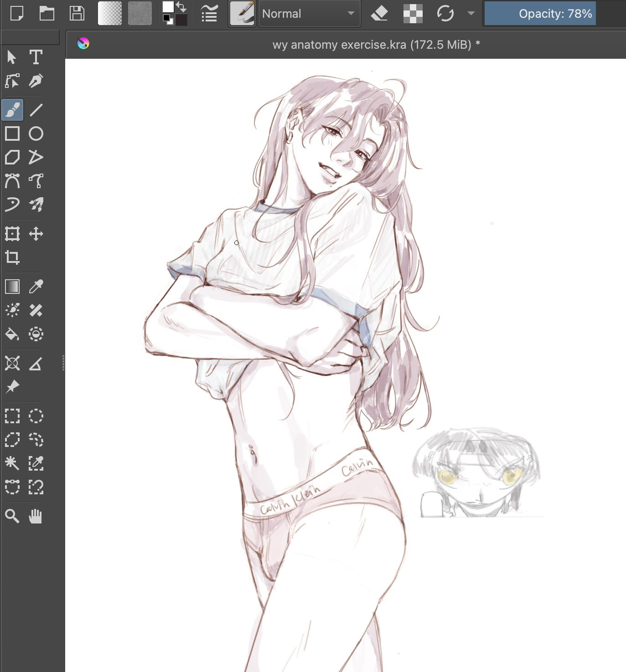Select the Freehand Brush tool
626x672 pixels.
click(x=12, y=110)
